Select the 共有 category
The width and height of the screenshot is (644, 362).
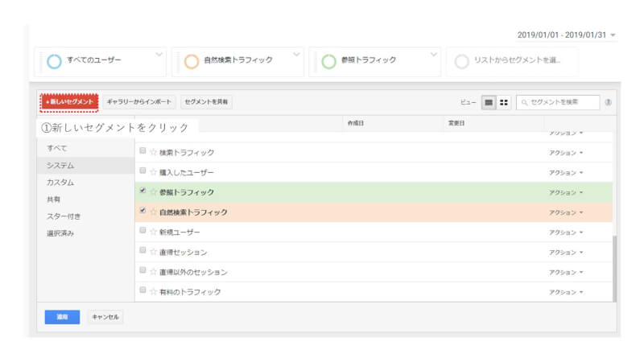(85, 200)
